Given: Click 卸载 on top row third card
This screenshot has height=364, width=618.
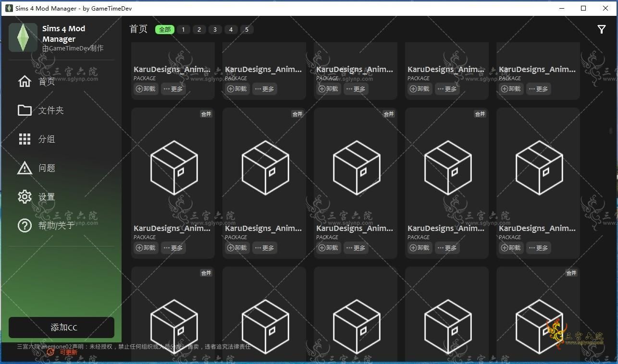Looking at the screenshot, I should tap(329, 89).
